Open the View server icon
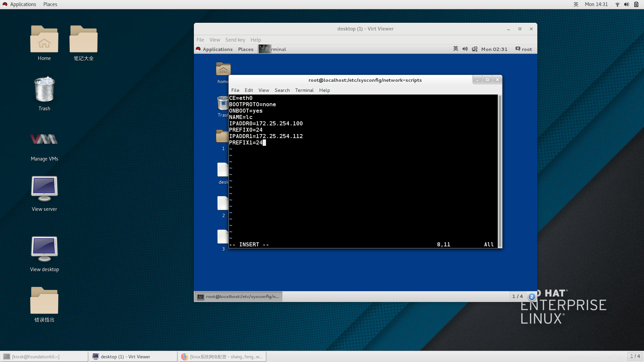Image resolution: width=644 pixels, height=362 pixels. point(44,189)
